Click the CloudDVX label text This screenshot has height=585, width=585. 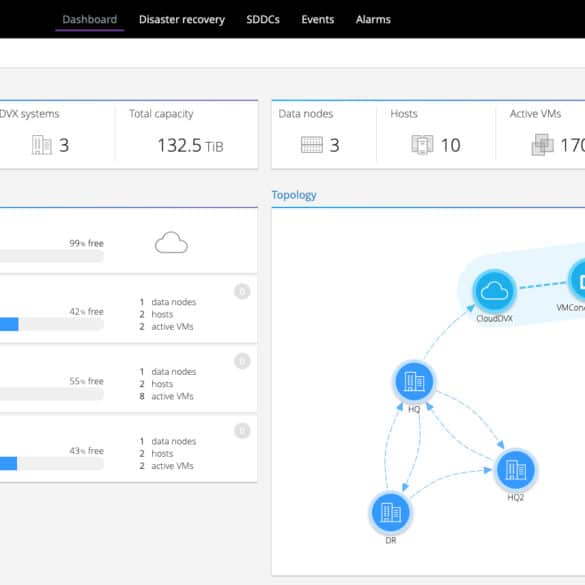pos(494,318)
